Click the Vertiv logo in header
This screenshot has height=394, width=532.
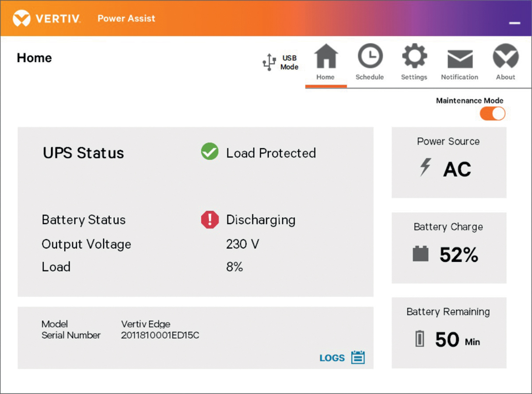click(x=46, y=18)
